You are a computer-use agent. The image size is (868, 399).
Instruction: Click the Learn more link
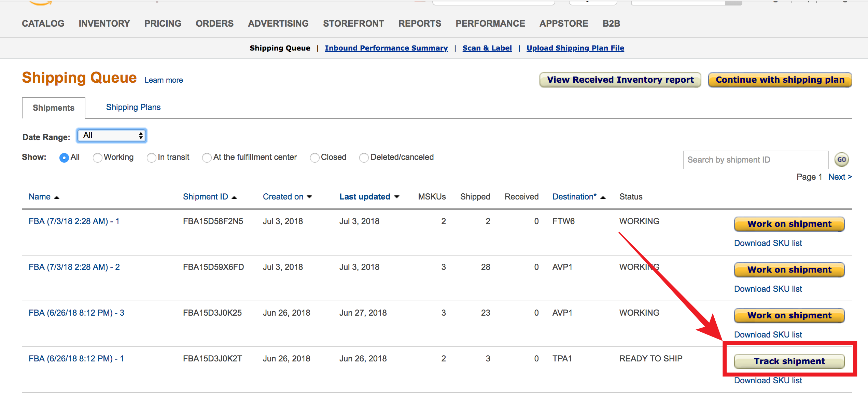[x=164, y=80]
